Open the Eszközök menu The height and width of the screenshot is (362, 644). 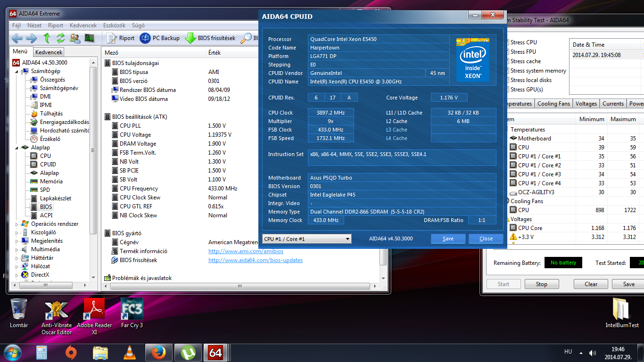[115, 25]
